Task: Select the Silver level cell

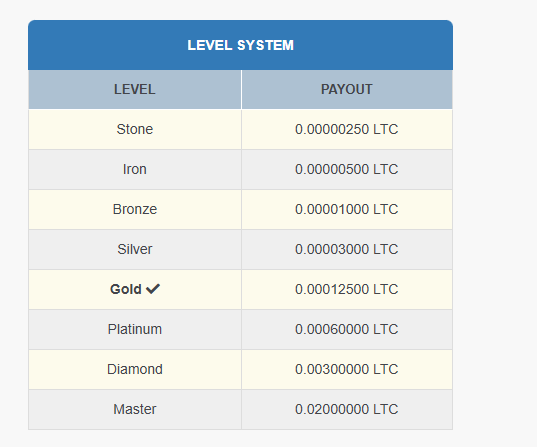Action: pos(135,249)
